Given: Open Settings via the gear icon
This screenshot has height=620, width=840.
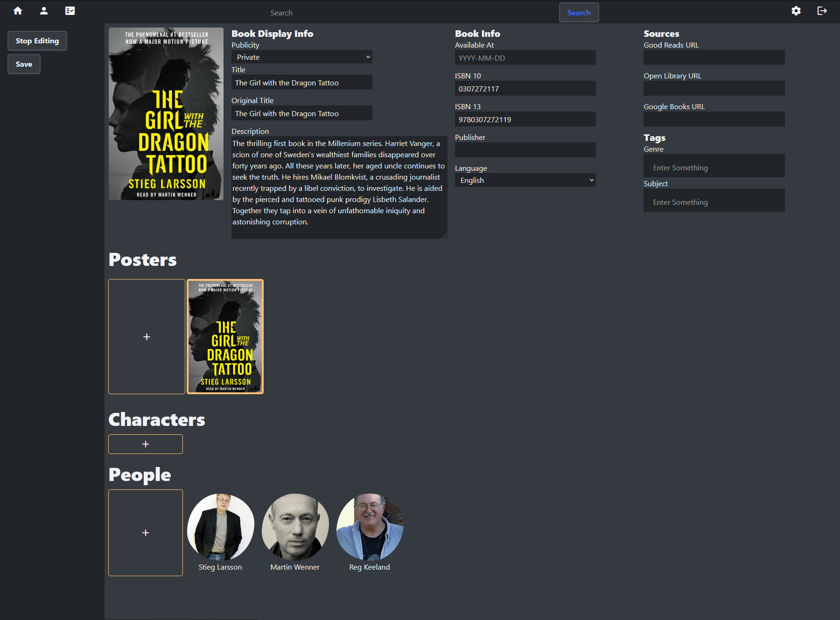Looking at the screenshot, I should point(797,10).
